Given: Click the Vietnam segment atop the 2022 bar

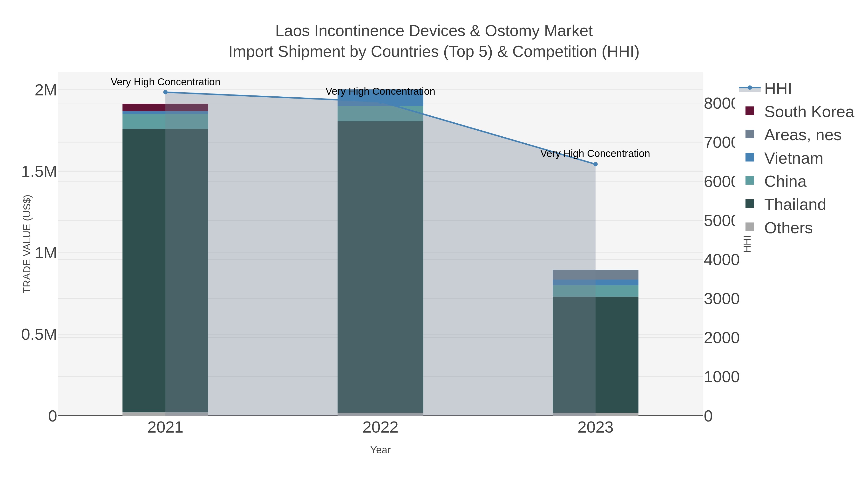Looking at the screenshot, I should coord(380,98).
